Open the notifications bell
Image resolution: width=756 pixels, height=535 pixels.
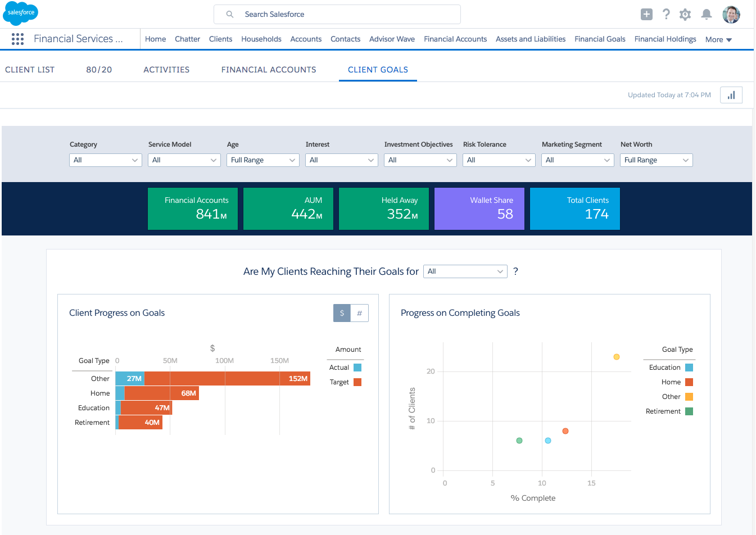click(707, 15)
